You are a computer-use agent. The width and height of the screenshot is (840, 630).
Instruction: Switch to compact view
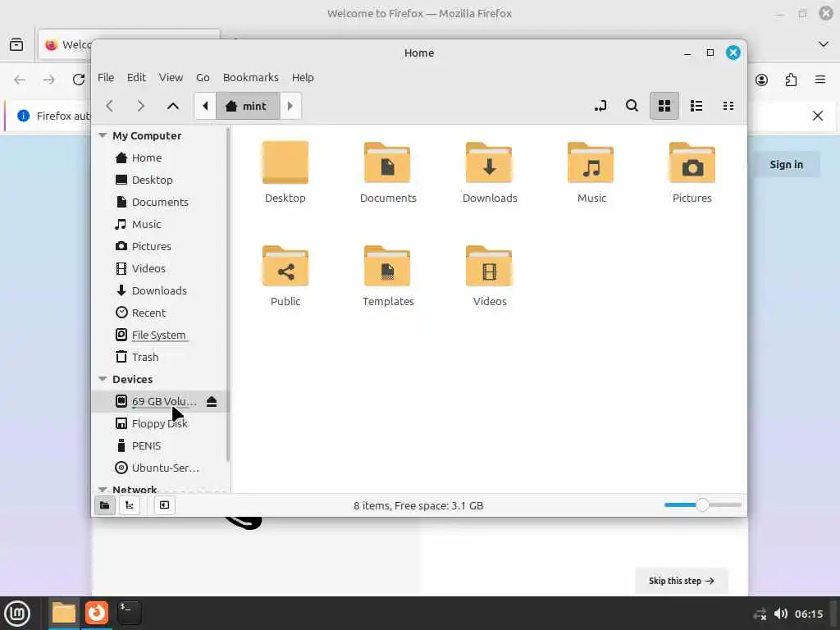(728, 106)
